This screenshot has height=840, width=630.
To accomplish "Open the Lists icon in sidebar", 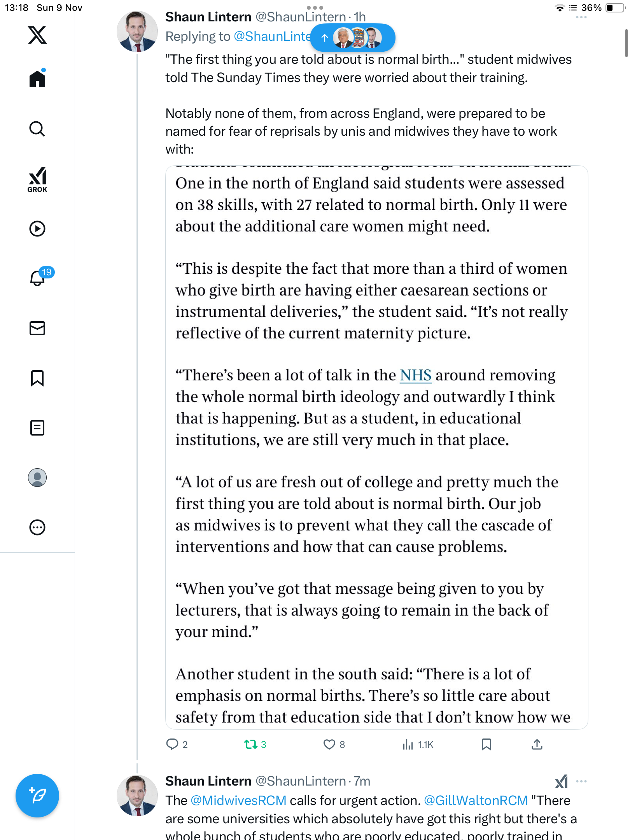I will tap(37, 428).
